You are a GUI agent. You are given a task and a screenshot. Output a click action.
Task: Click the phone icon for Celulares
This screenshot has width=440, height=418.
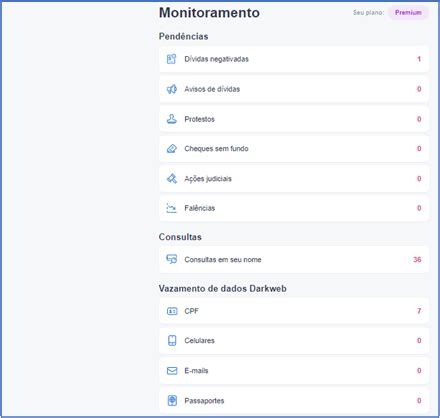click(172, 340)
